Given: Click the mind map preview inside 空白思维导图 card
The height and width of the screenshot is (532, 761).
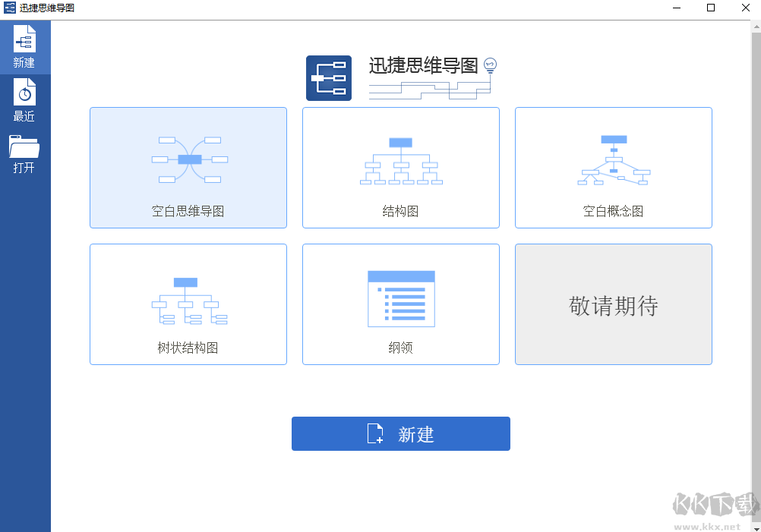Looking at the screenshot, I should [188, 159].
